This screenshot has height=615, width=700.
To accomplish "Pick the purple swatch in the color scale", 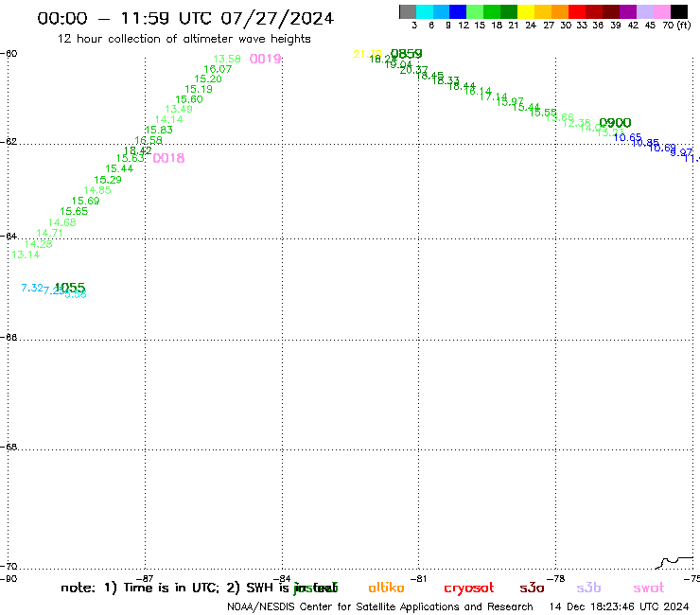I will pos(628,11).
